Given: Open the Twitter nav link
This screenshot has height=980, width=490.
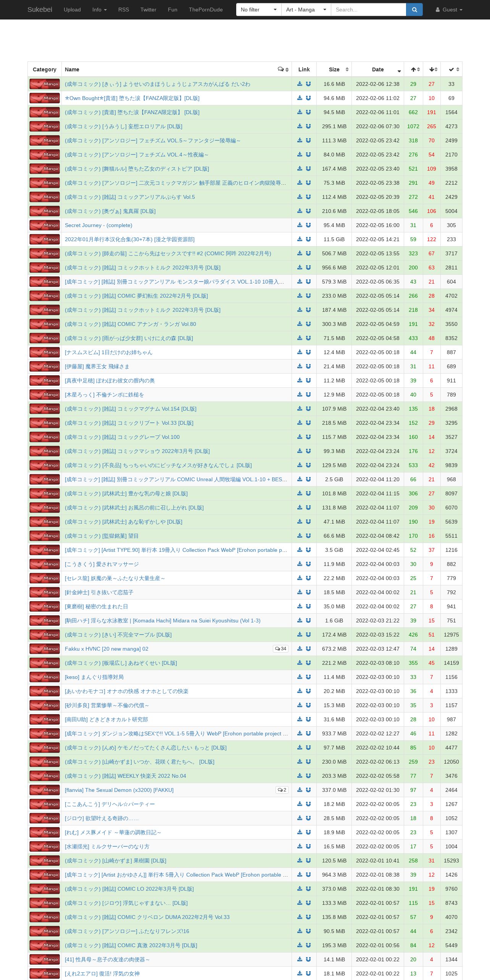Looking at the screenshot, I should [148, 10].
